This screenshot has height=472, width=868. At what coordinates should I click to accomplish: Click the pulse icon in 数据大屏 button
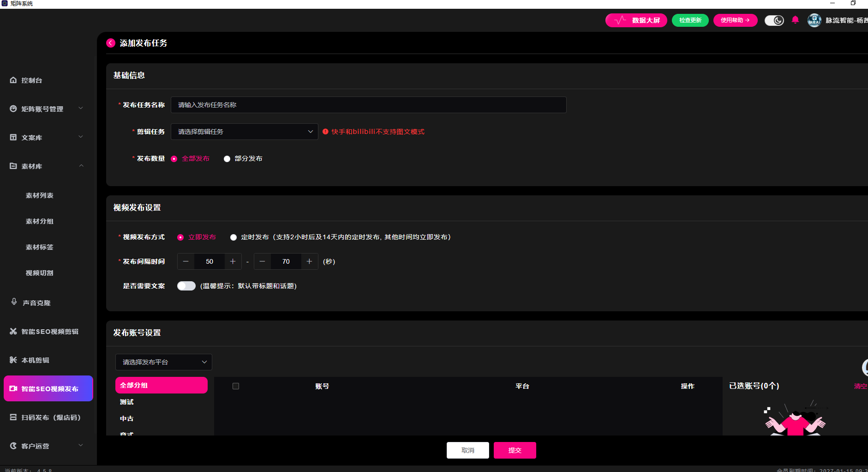coord(620,20)
